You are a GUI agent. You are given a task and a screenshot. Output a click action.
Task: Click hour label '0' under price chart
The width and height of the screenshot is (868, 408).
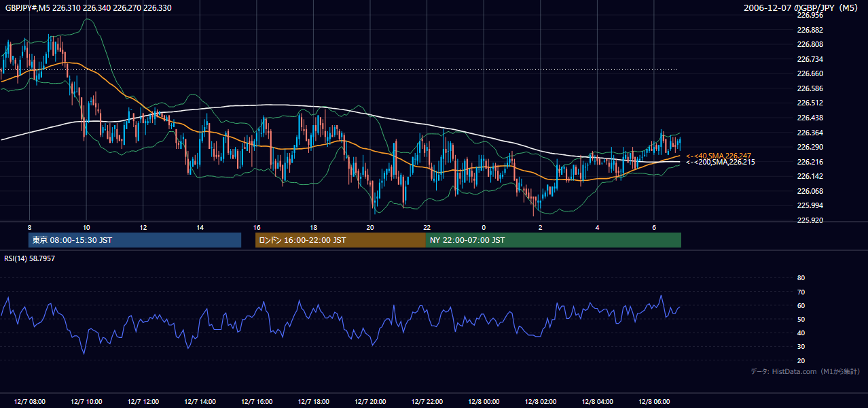(484, 227)
